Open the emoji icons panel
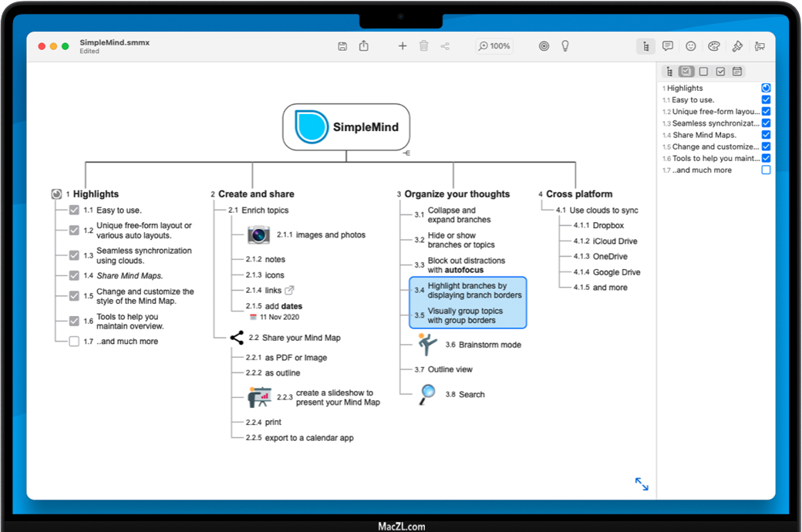This screenshot has height=532, width=802. pyautogui.click(x=691, y=46)
